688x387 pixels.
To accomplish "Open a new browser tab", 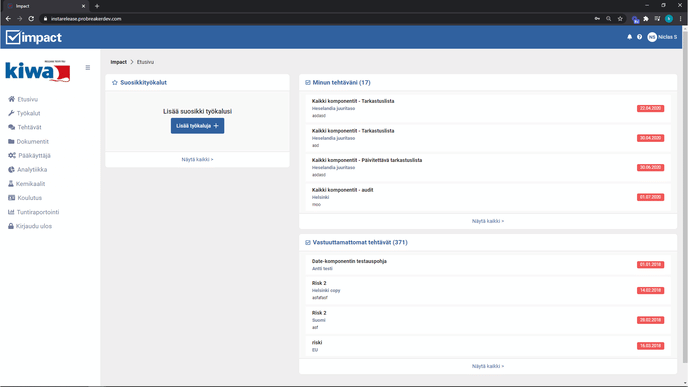I will 97,6.
